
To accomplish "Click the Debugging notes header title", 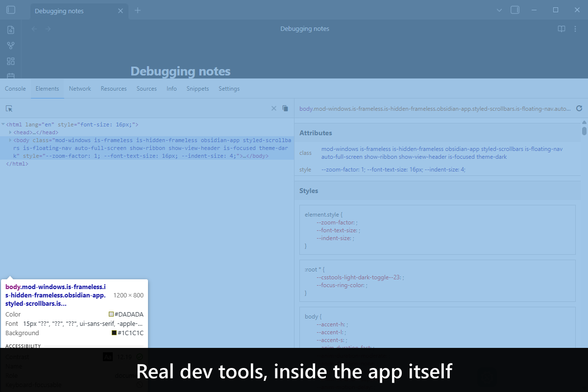I will pyautogui.click(x=305, y=29).
